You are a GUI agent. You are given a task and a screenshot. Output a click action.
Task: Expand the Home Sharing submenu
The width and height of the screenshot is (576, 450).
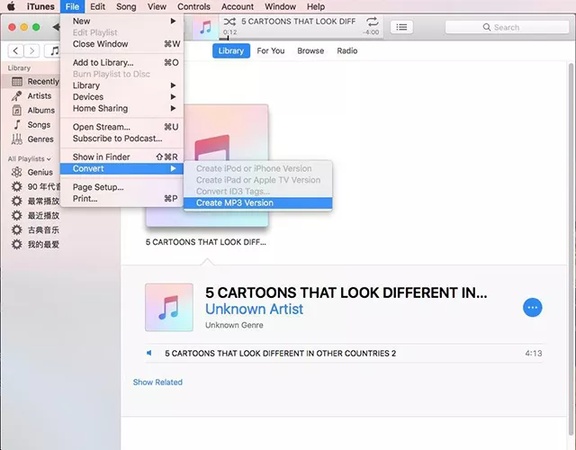[x=122, y=108]
